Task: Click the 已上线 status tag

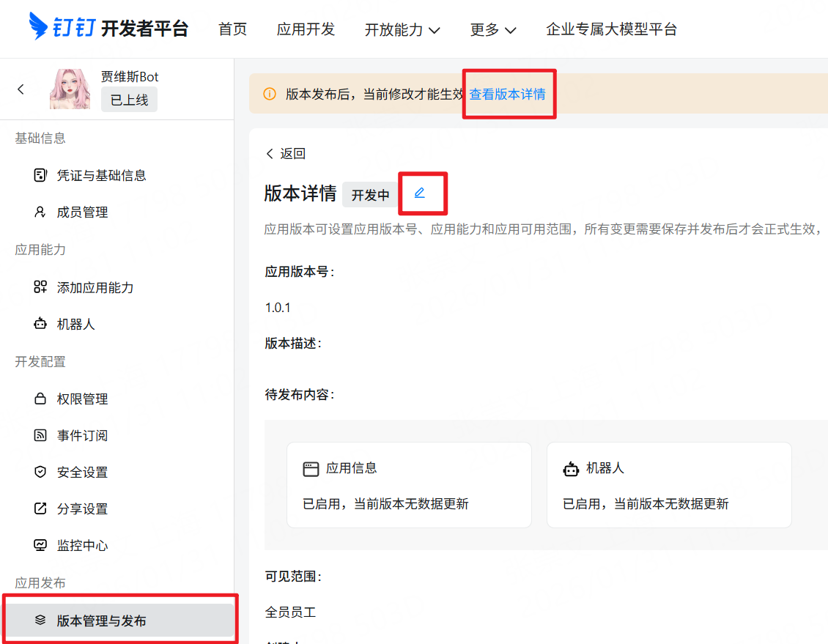Action: [x=130, y=100]
